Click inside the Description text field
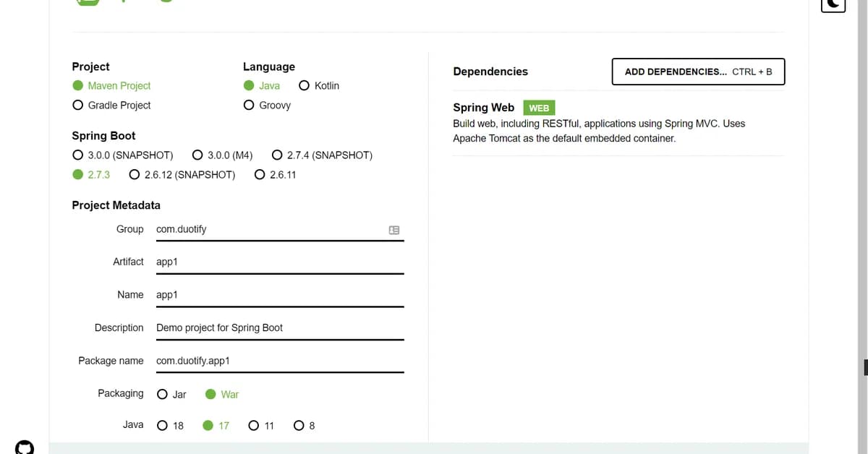Screen dimensions: 868x454 pyautogui.click(x=279, y=327)
